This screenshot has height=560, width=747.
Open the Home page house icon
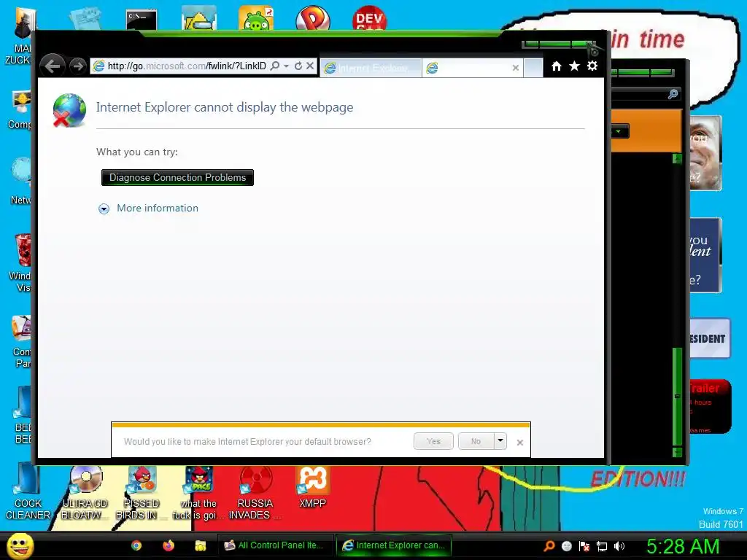(x=557, y=66)
